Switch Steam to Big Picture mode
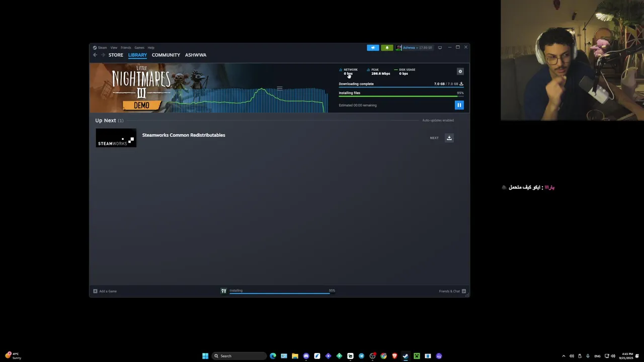 pos(440,48)
